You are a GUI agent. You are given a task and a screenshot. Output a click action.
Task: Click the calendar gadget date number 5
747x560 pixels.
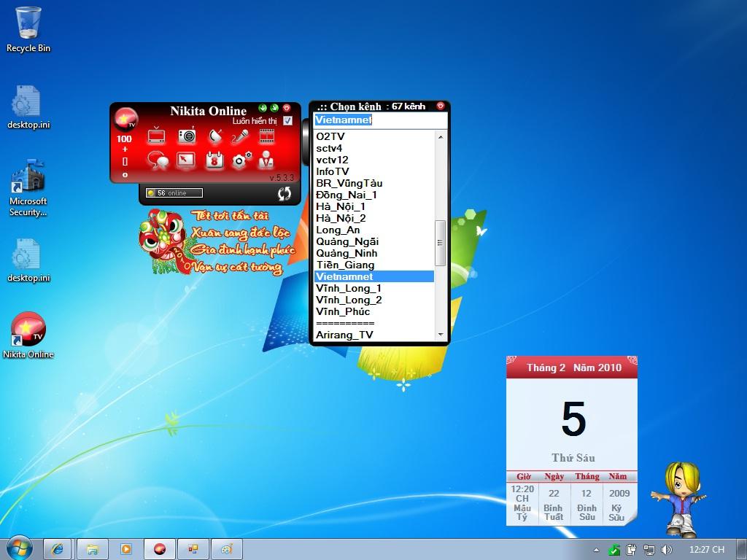point(573,418)
